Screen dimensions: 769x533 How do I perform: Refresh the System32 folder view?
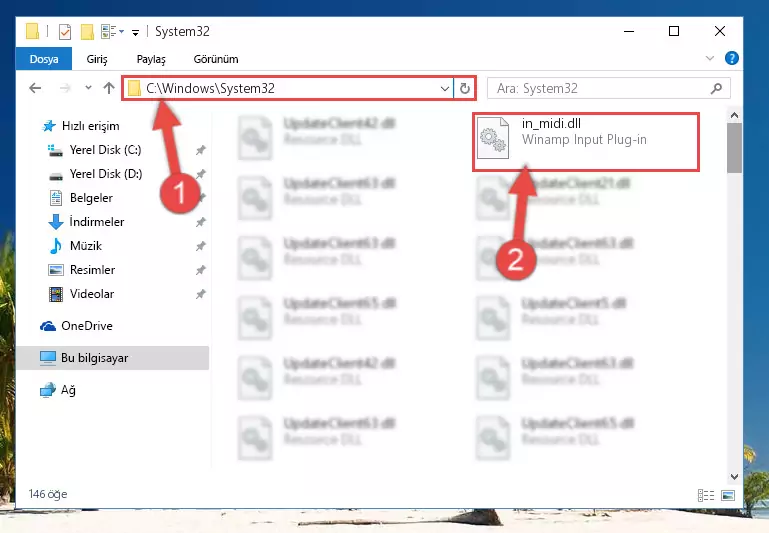tap(464, 88)
